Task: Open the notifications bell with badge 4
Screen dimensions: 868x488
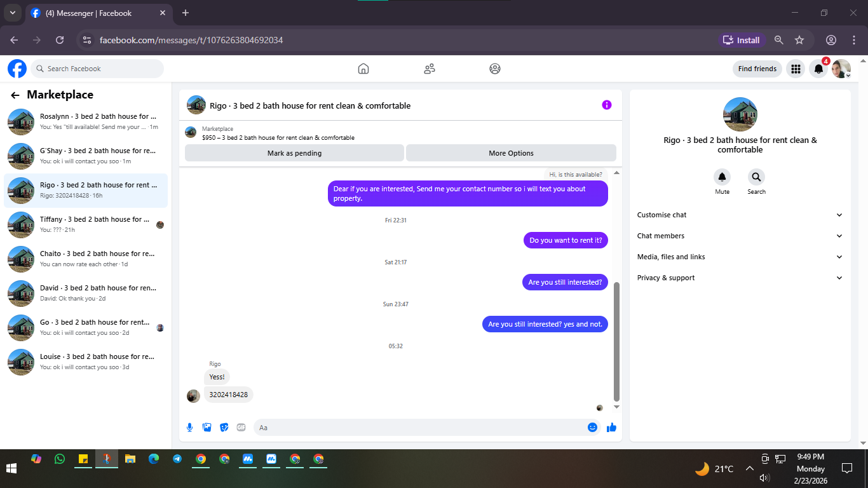Action: (x=819, y=69)
